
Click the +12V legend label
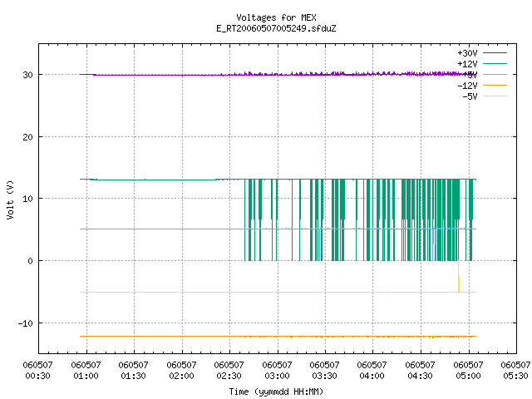pos(467,64)
